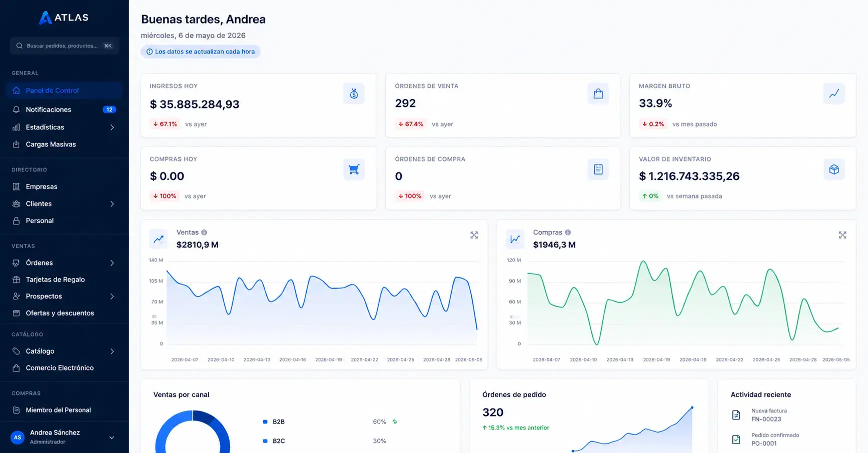Expand the Catálogo submenu chevron
This screenshot has height=453, width=868.
pos(112,351)
